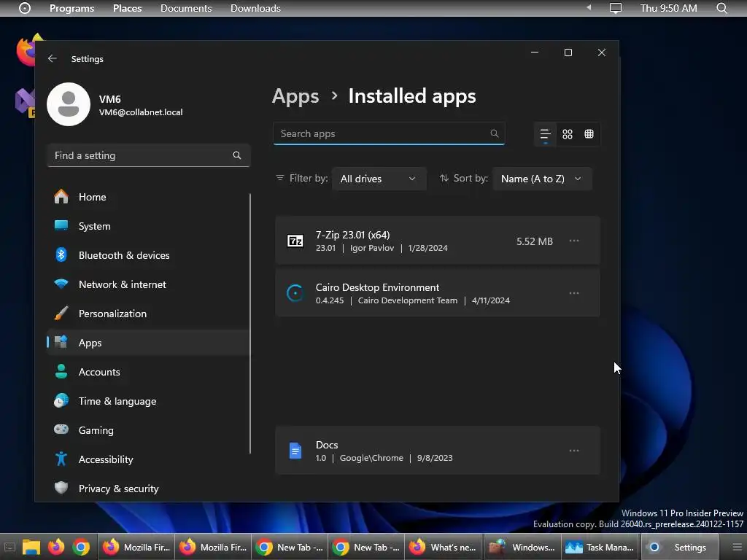Click the Visual Studio desktop shortcut icon
The height and width of the screenshot is (560, 747).
[25, 102]
